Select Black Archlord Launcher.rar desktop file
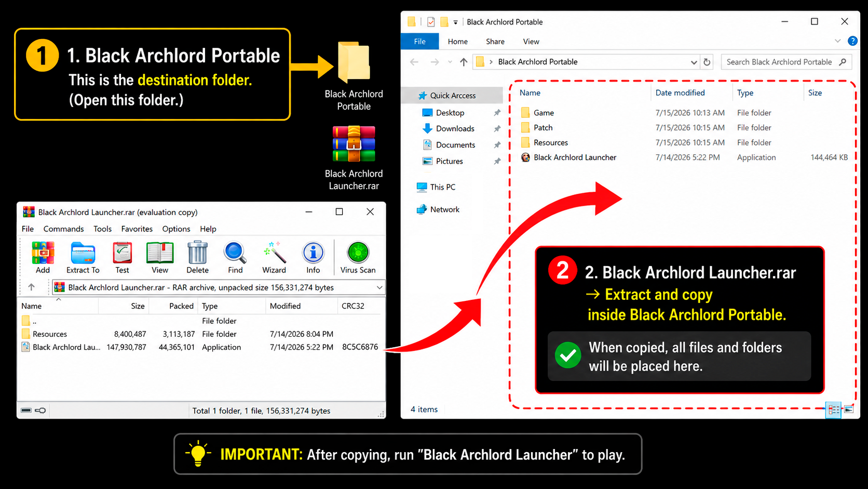The image size is (868, 489). tap(354, 158)
